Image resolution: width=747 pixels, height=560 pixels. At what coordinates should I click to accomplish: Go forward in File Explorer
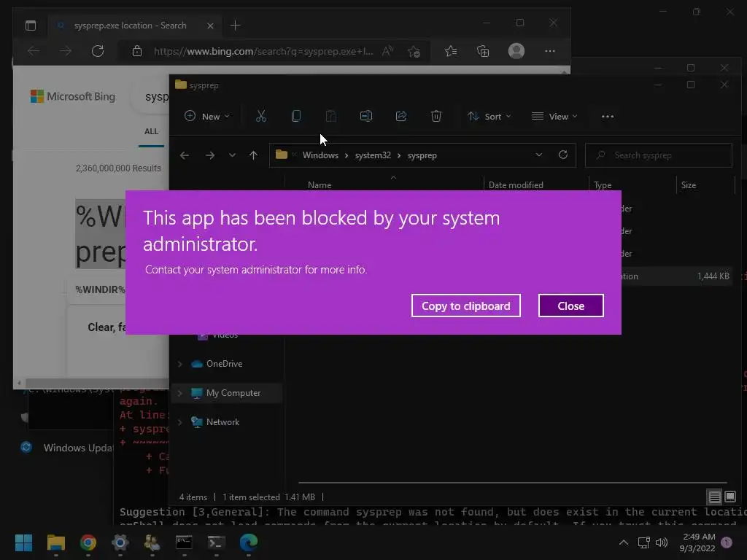pyautogui.click(x=209, y=155)
